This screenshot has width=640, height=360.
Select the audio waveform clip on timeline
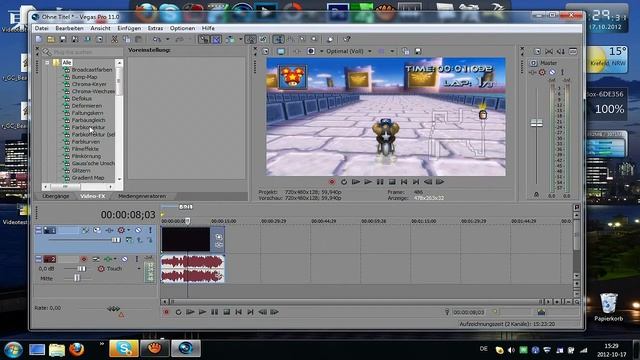pos(193,269)
